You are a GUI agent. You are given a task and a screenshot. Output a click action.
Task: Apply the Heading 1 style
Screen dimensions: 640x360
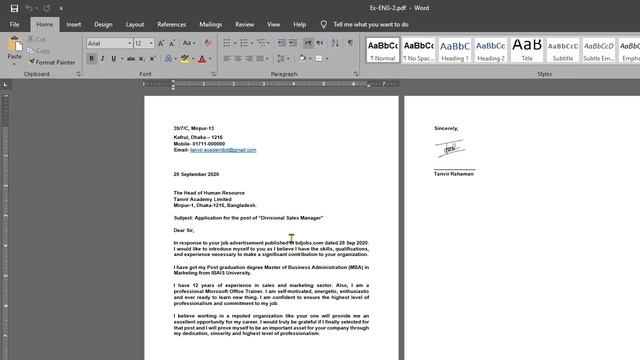coord(455,50)
